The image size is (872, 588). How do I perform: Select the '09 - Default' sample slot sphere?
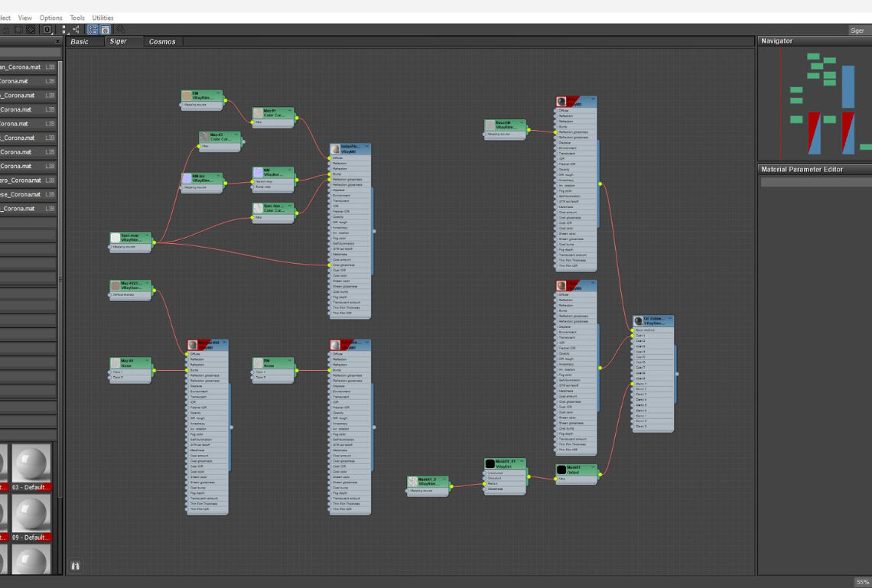pyautogui.click(x=31, y=514)
